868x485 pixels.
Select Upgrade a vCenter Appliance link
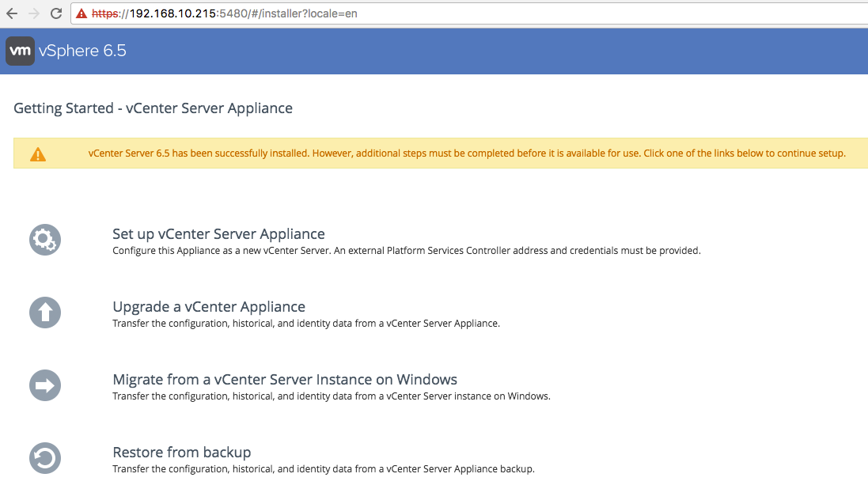click(209, 307)
